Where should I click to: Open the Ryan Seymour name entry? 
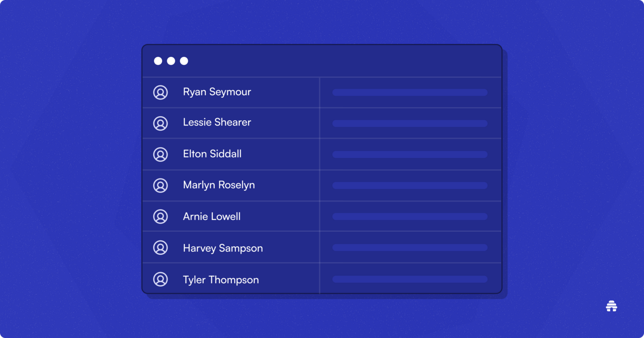click(217, 92)
